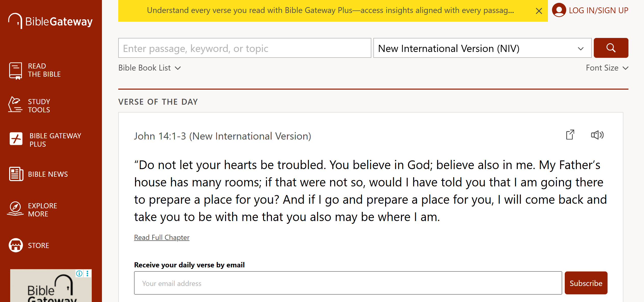
Task: Click the ad info icon
Action: [79, 273]
